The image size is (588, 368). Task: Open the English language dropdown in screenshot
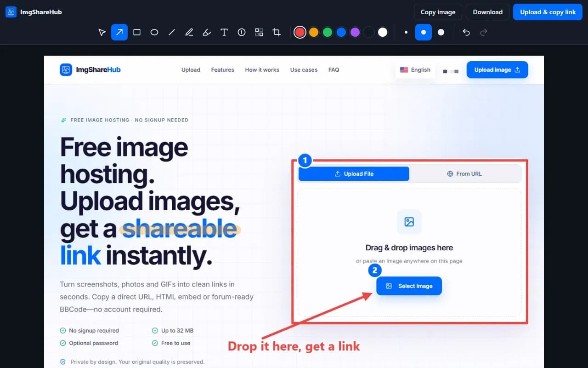click(x=415, y=70)
